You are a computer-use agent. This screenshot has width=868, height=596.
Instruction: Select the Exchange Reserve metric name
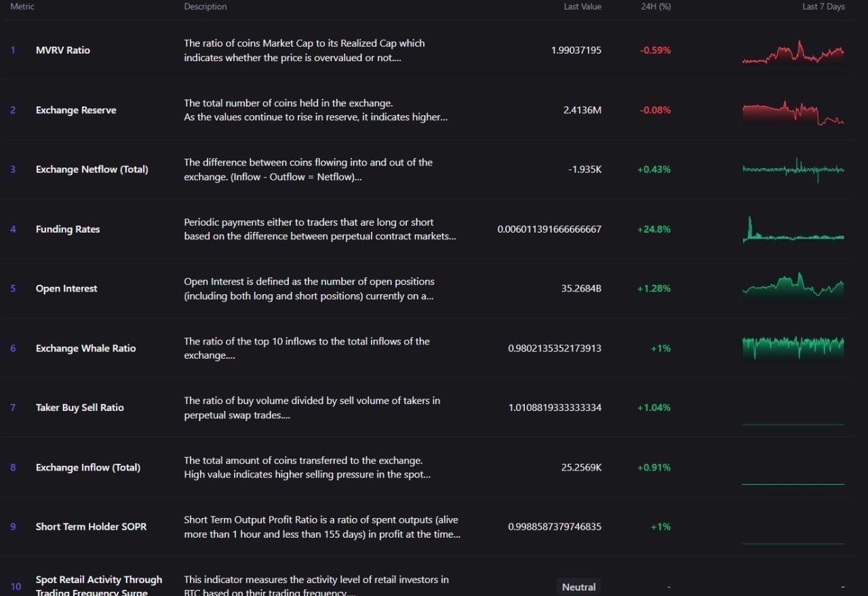tap(76, 110)
